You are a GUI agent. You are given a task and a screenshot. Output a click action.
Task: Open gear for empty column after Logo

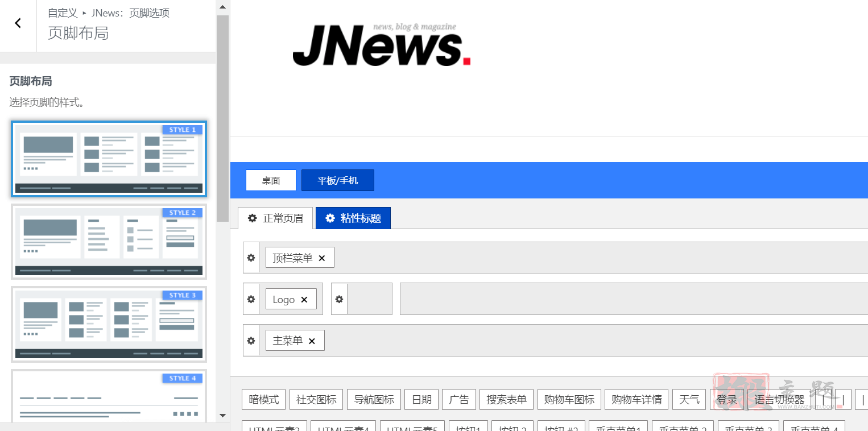tap(339, 299)
